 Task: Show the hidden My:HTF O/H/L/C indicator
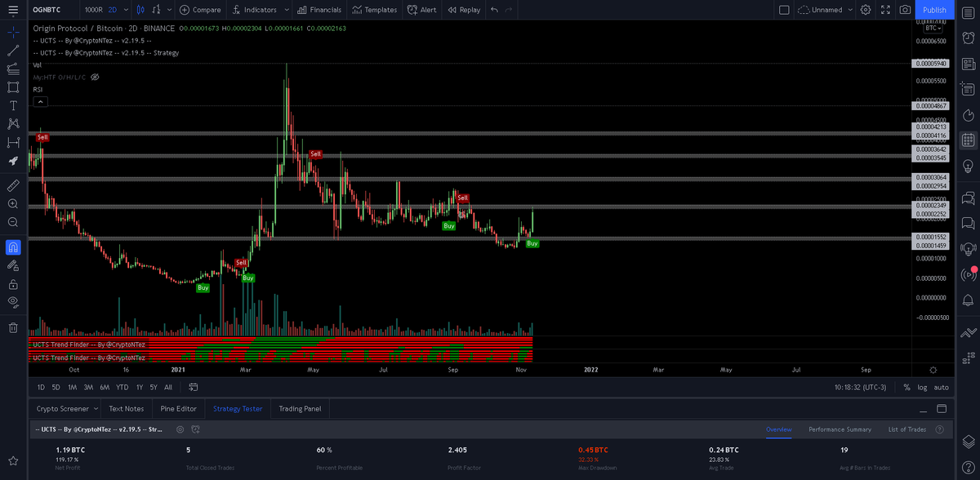[x=95, y=77]
